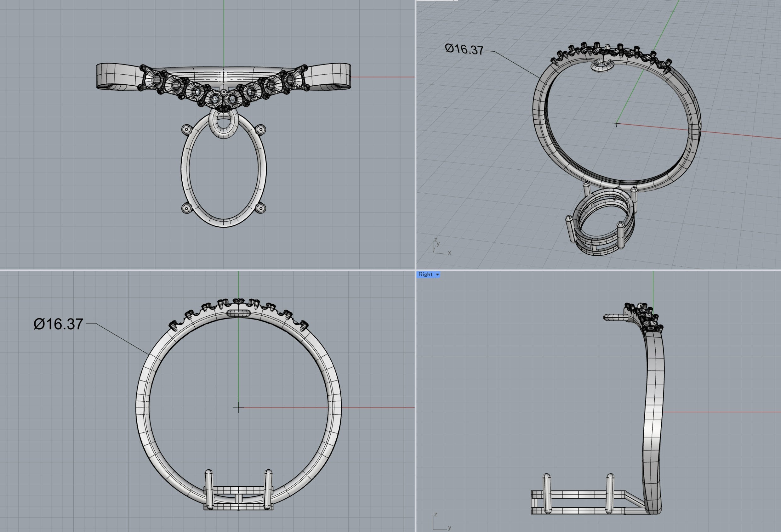Open the Right viewport dropdown arrow
781x532 pixels.
pos(437,274)
